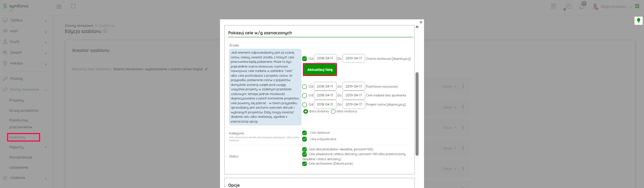This screenshot has height=188, width=644.
Task: Click the green lightbulb hint icon
Action: click(x=638, y=21)
